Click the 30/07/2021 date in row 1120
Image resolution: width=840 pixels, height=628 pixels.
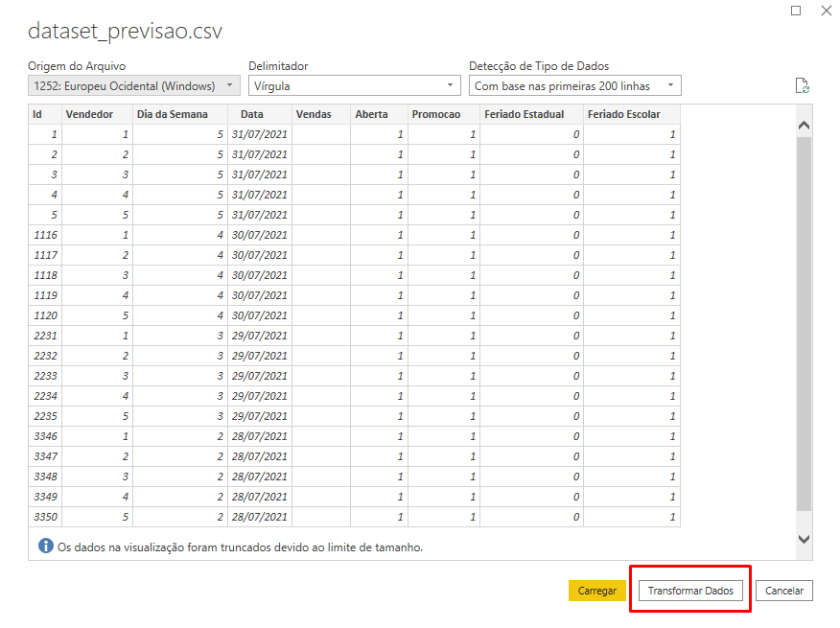[259, 315]
